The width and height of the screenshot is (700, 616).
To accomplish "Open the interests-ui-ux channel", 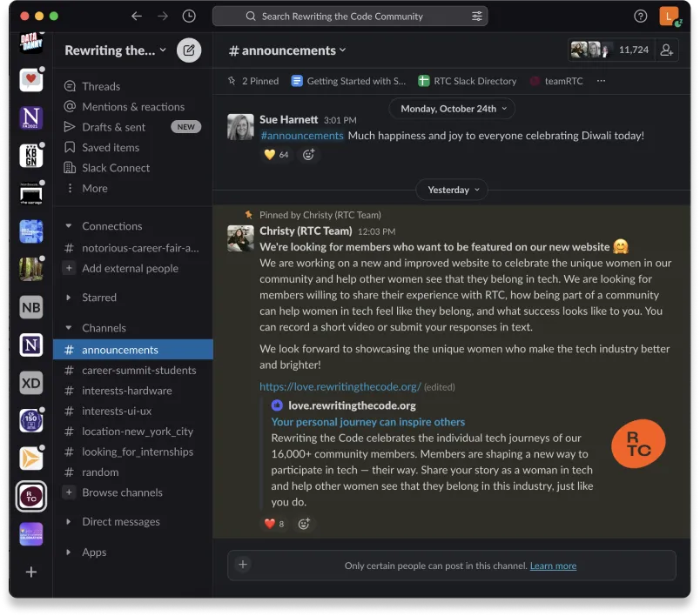I will click(132, 411).
